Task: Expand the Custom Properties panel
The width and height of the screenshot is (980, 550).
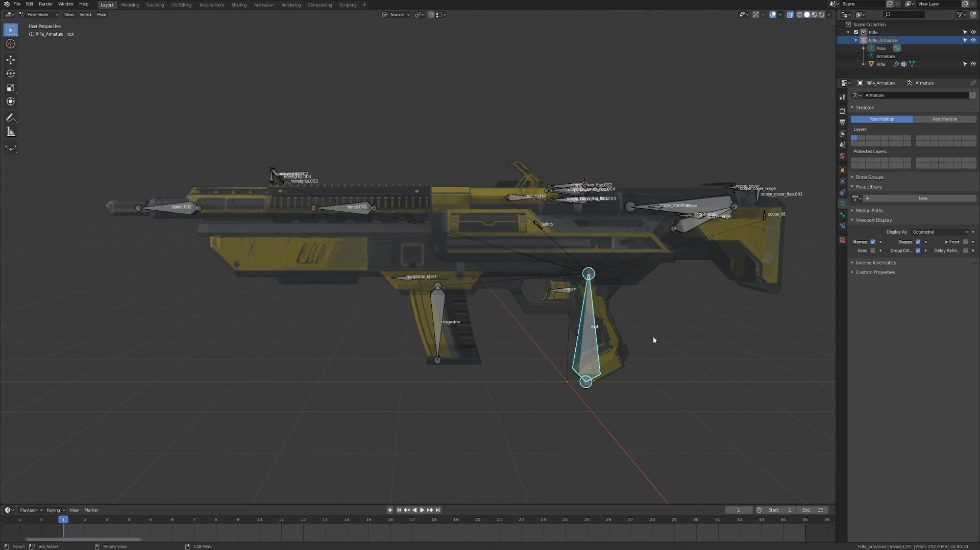Action: [x=875, y=272]
